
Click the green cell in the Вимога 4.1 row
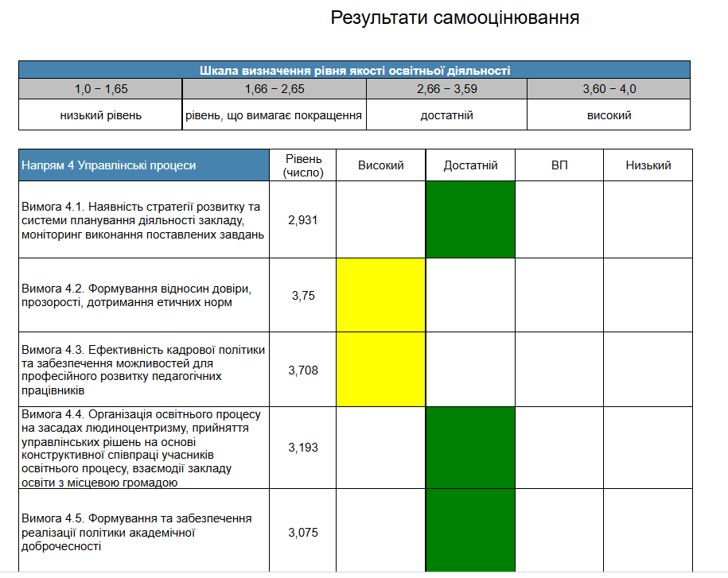point(470,219)
